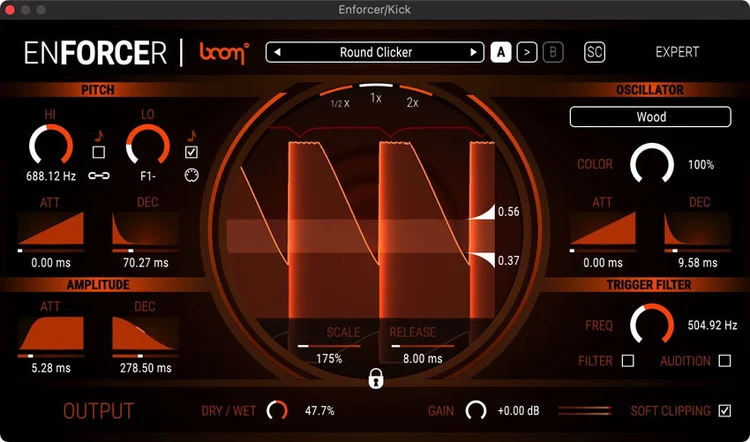
Task: Click the GAIN knob
Action: click(475, 410)
